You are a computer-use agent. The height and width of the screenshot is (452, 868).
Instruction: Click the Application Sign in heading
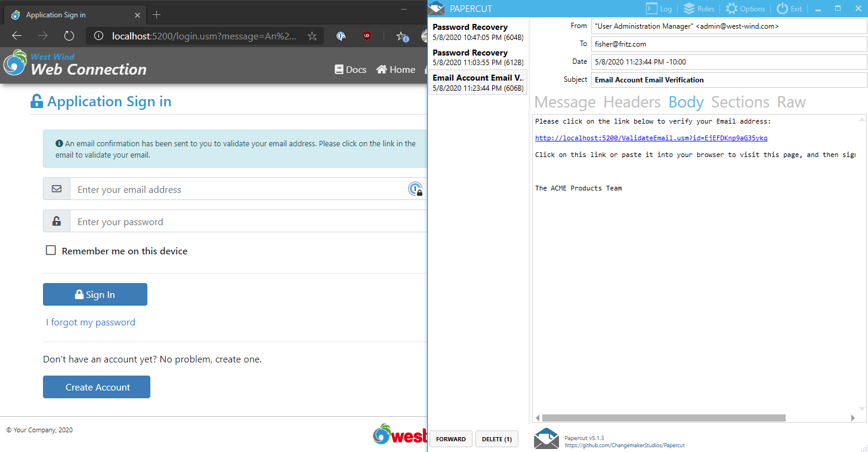point(109,102)
